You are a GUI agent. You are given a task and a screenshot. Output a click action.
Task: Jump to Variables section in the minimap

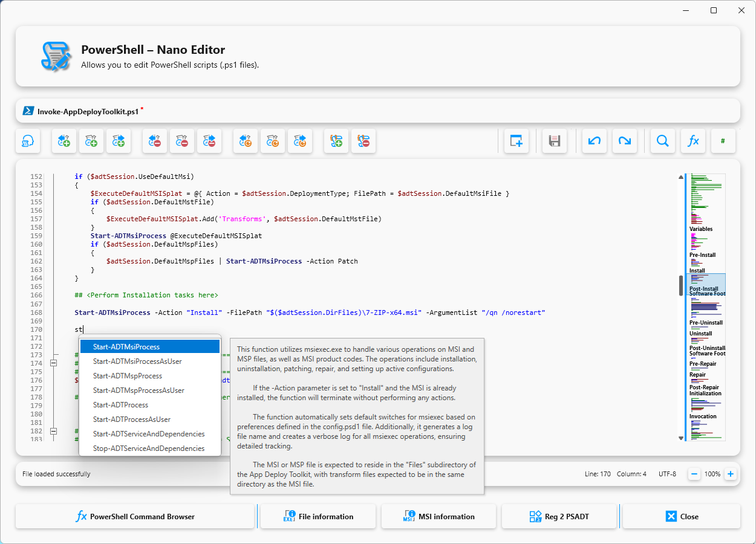pyautogui.click(x=701, y=229)
